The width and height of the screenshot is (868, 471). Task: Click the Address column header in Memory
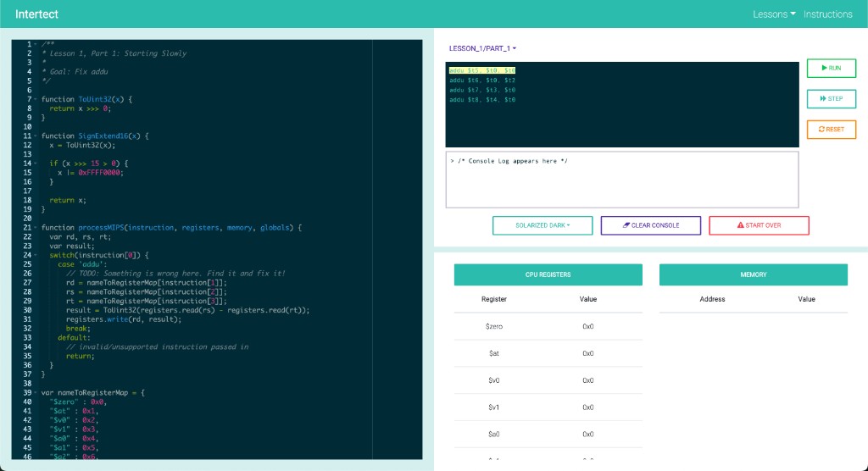[x=712, y=299]
